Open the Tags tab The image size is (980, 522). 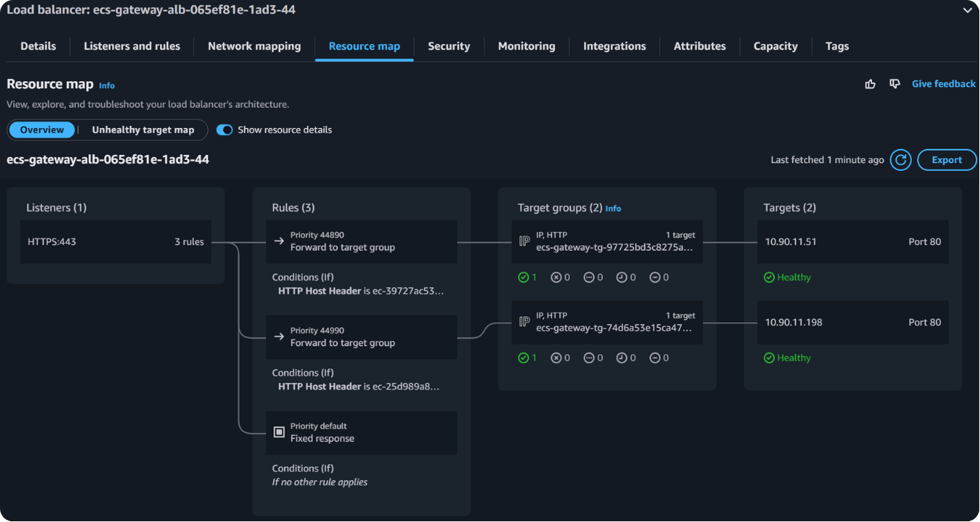coord(837,46)
